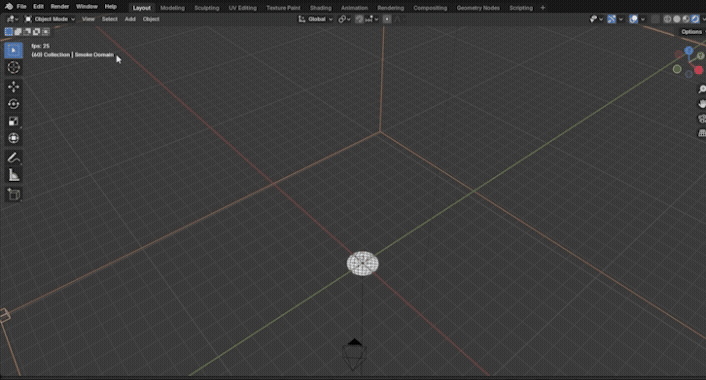Click the Blender logo icon
This screenshot has width=706, height=380.
click(x=9, y=7)
